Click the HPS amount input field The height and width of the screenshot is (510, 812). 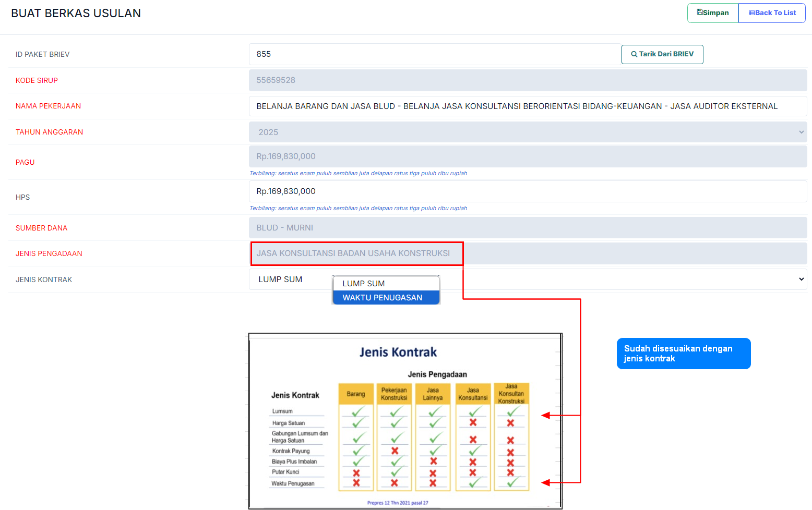coord(527,191)
